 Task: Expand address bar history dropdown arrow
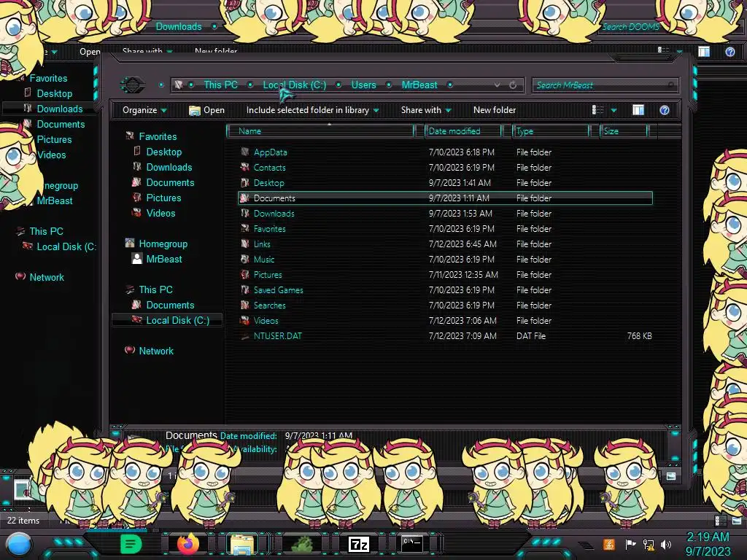point(497,85)
